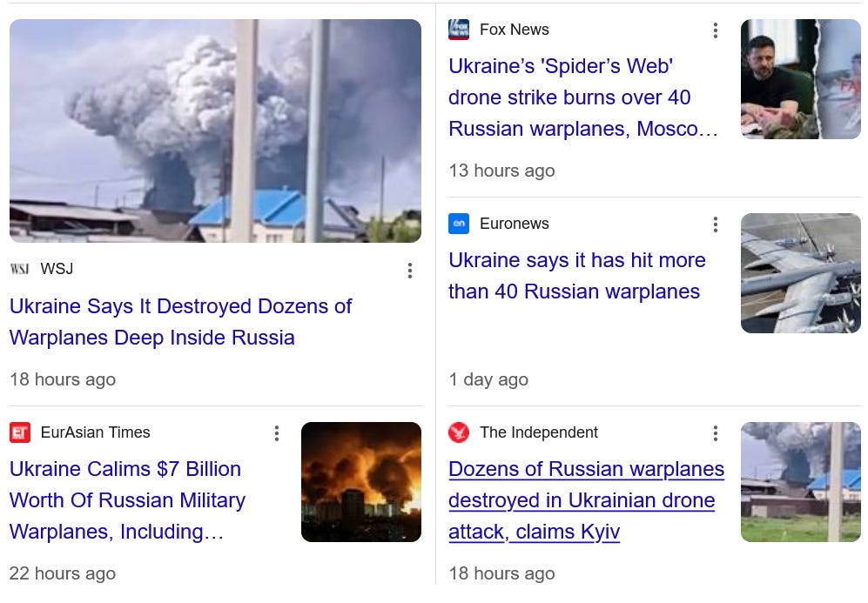Click the WSJ logo icon

pos(20,269)
